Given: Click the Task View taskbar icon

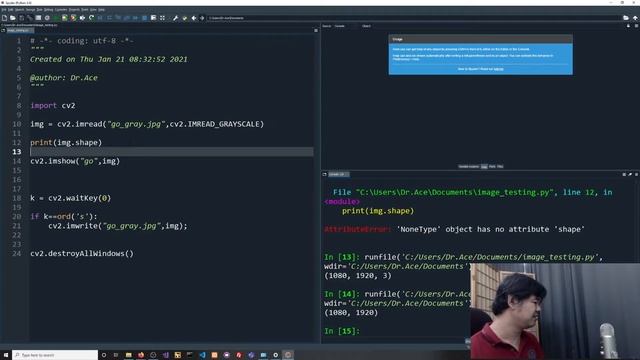Looking at the screenshot, I should point(116,355).
